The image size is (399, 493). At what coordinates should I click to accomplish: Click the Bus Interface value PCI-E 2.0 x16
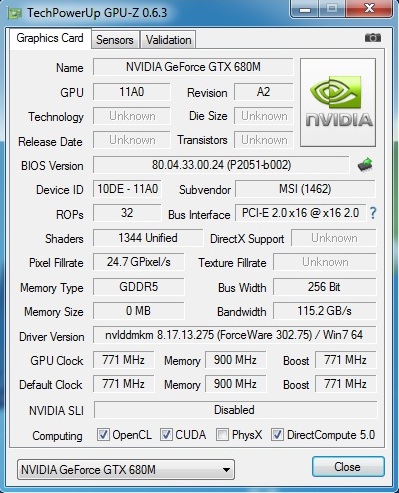[301, 213]
